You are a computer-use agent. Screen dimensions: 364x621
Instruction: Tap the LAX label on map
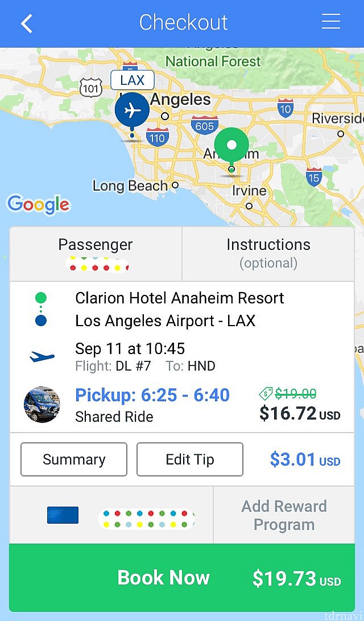132,80
